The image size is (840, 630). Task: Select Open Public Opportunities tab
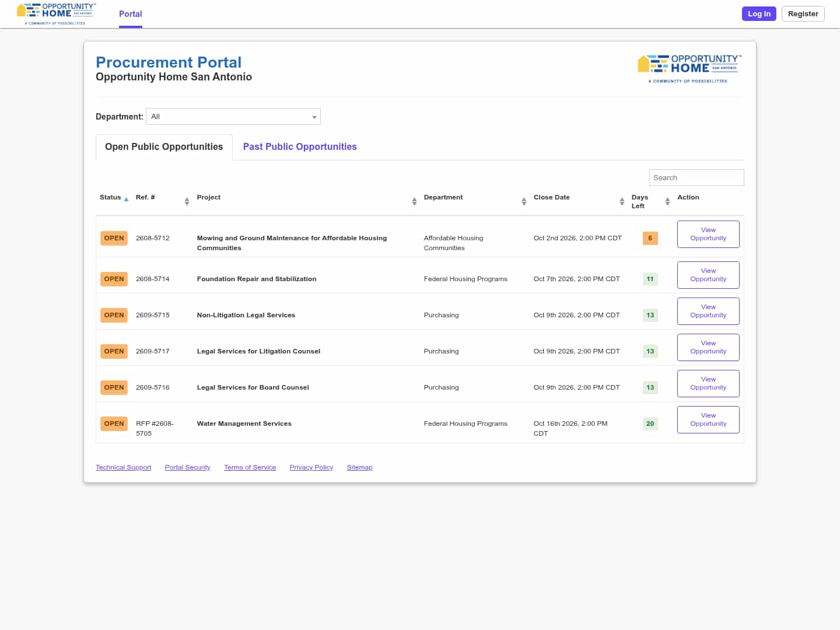click(164, 147)
